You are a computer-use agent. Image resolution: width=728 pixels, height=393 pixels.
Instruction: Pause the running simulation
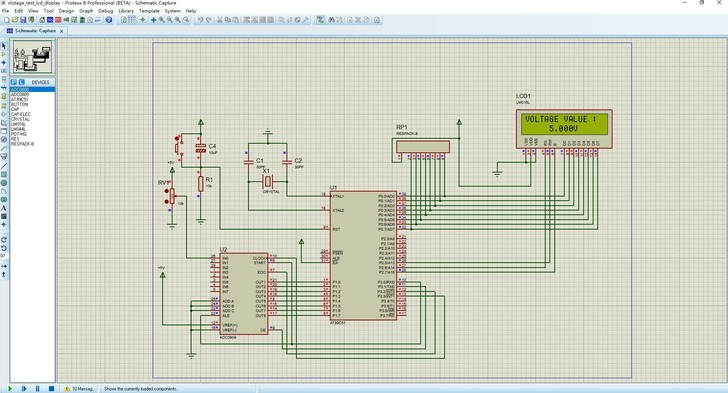[38, 388]
